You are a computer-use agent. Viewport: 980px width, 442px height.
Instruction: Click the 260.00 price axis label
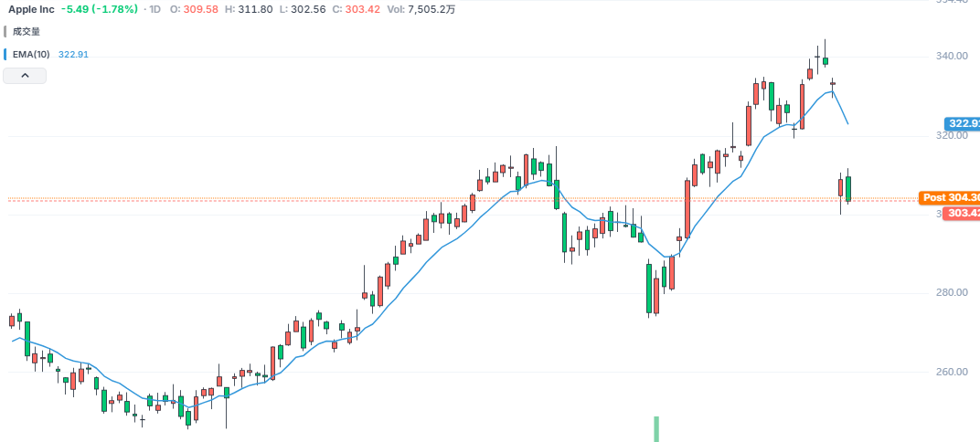pyautogui.click(x=953, y=372)
